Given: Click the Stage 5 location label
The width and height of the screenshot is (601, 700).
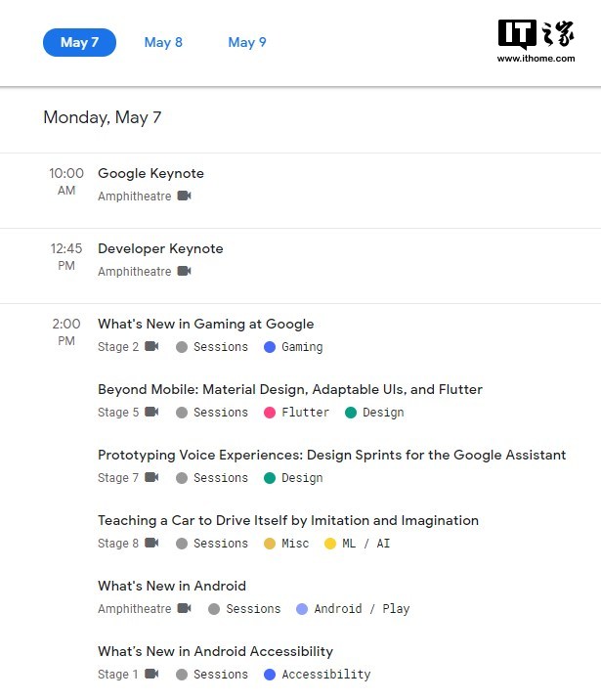Looking at the screenshot, I should (118, 413).
